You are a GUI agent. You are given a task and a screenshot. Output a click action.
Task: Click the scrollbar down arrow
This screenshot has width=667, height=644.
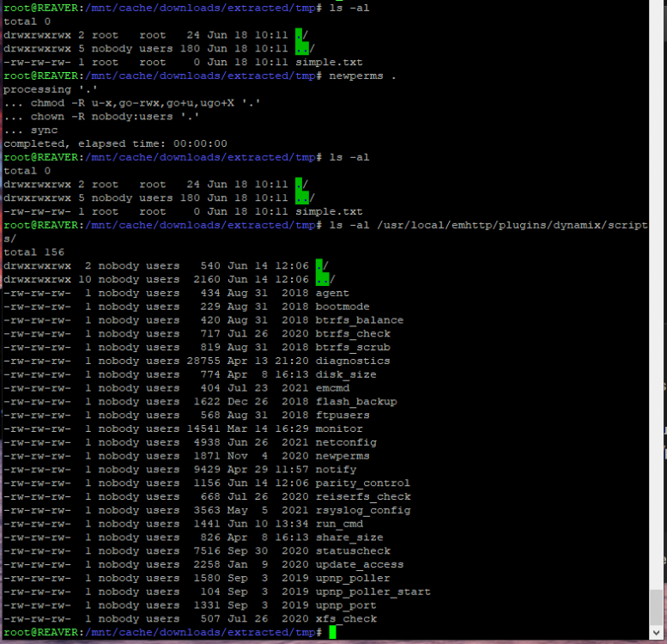tap(658, 633)
